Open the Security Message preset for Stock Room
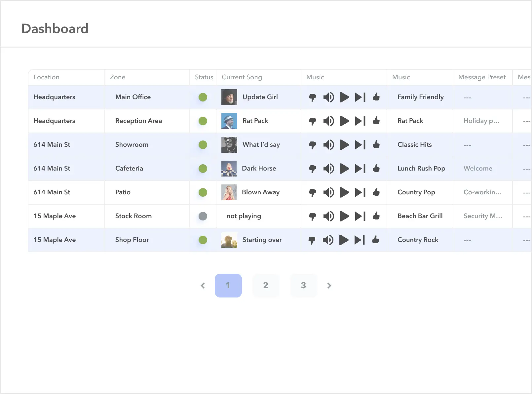 coord(482,216)
